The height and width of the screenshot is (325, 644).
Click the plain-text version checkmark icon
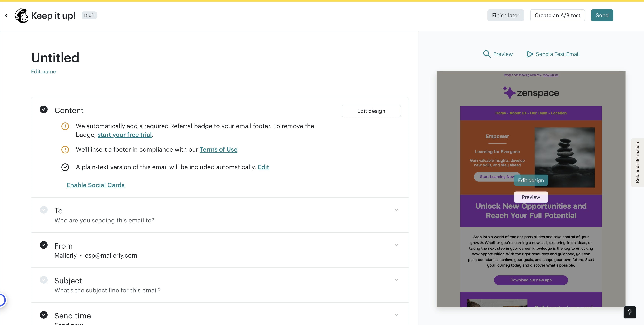[x=65, y=167]
